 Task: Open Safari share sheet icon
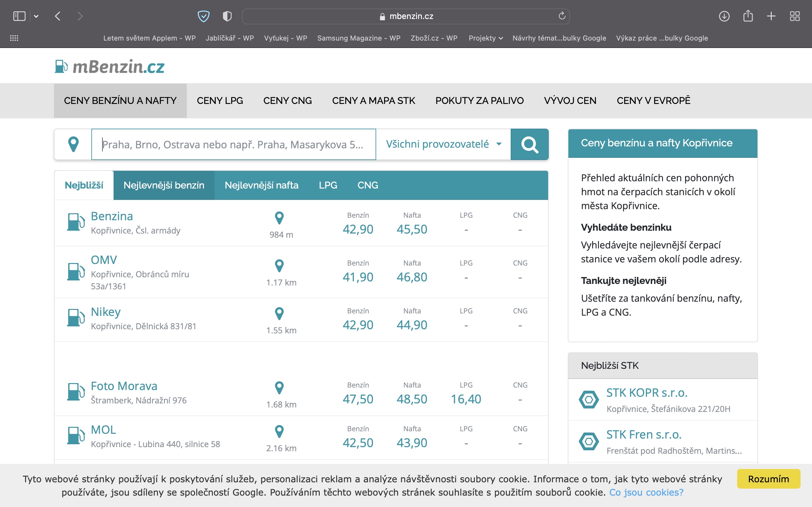pyautogui.click(x=748, y=16)
